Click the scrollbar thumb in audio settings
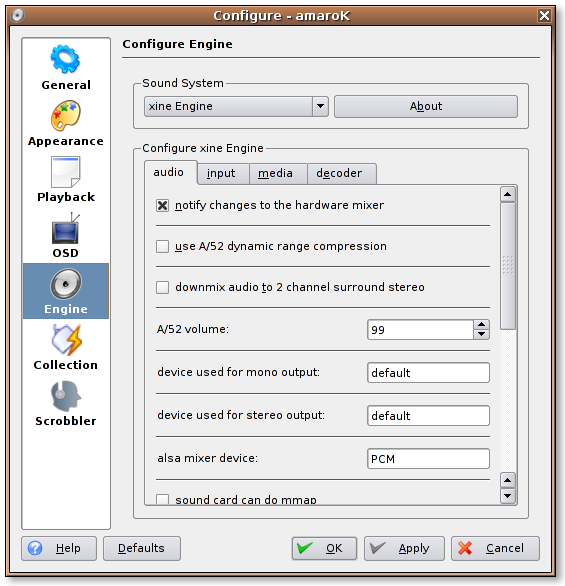This screenshot has height=586, width=565. [508, 266]
